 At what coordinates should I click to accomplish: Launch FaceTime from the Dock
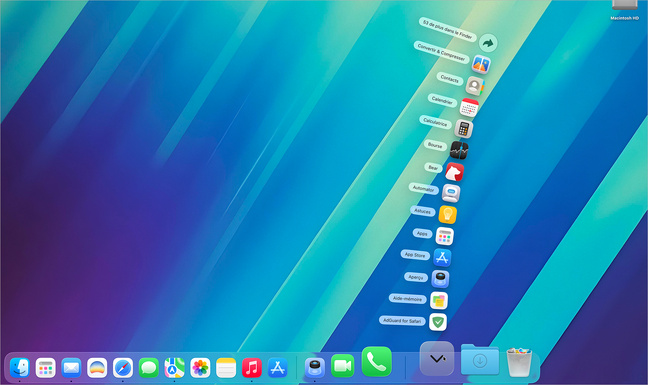click(x=343, y=366)
